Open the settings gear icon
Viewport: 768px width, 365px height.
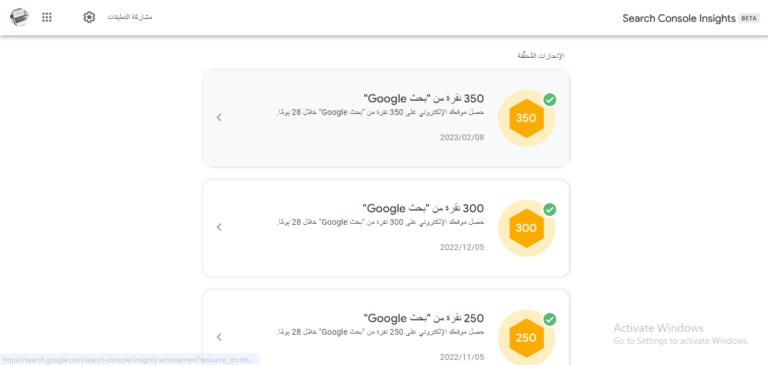pyautogui.click(x=89, y=18)
